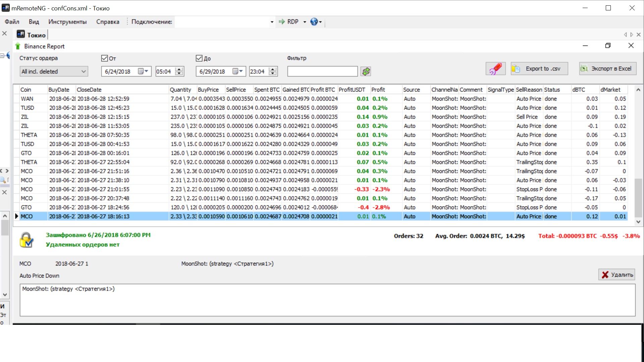Click the Удалить delete button

click(617, 275)
